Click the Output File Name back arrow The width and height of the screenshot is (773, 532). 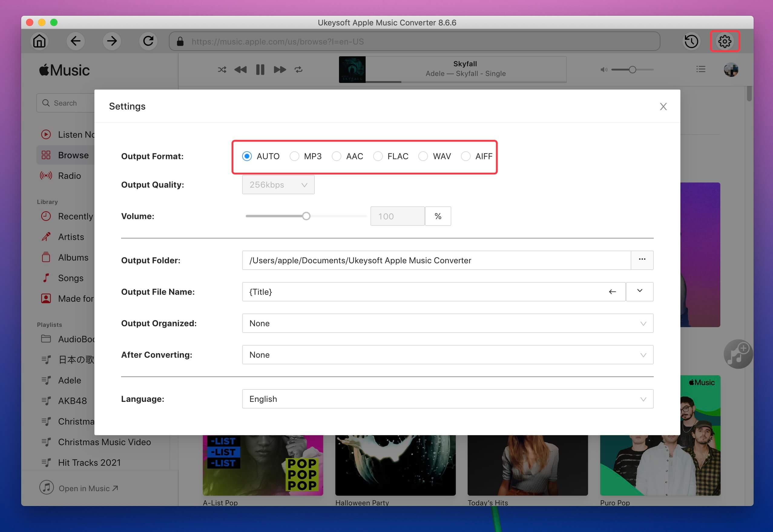pyautogui.click(x=613, y=291)
